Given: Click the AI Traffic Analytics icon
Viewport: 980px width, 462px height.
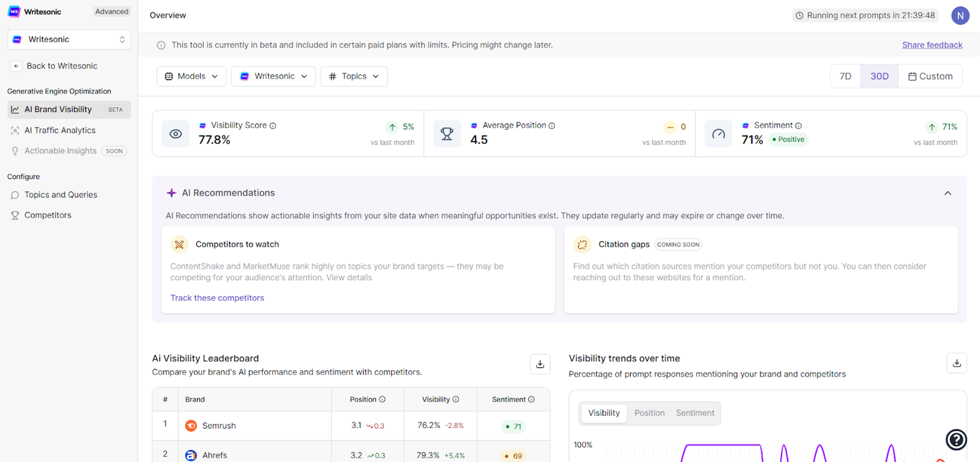Looking at the screenshot, I should [15, 130].
